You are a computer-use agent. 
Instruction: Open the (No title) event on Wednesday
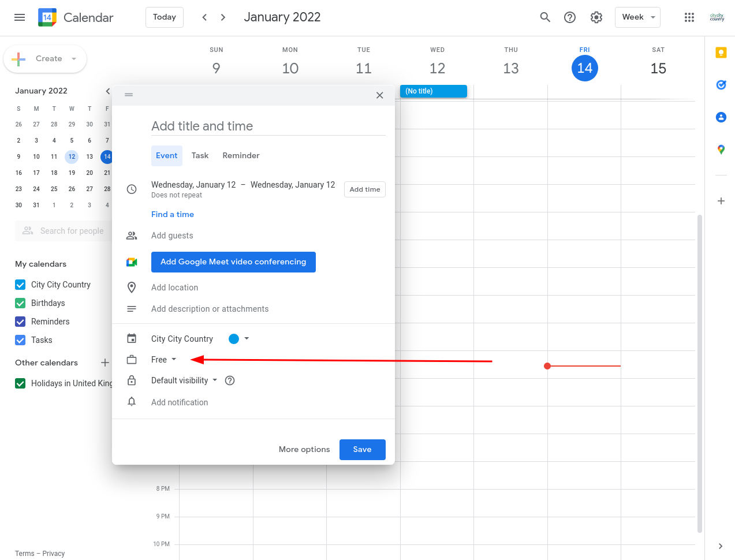tap(433, 91)
